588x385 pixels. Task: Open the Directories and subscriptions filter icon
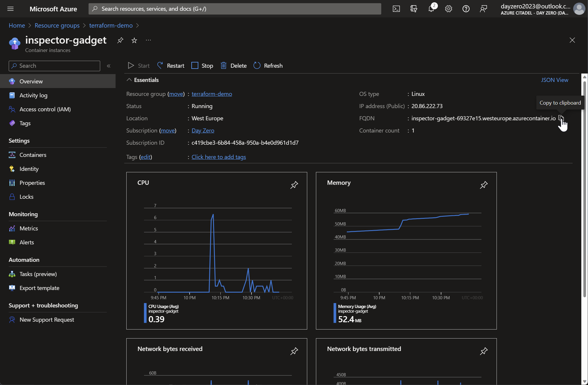point(413,9)
